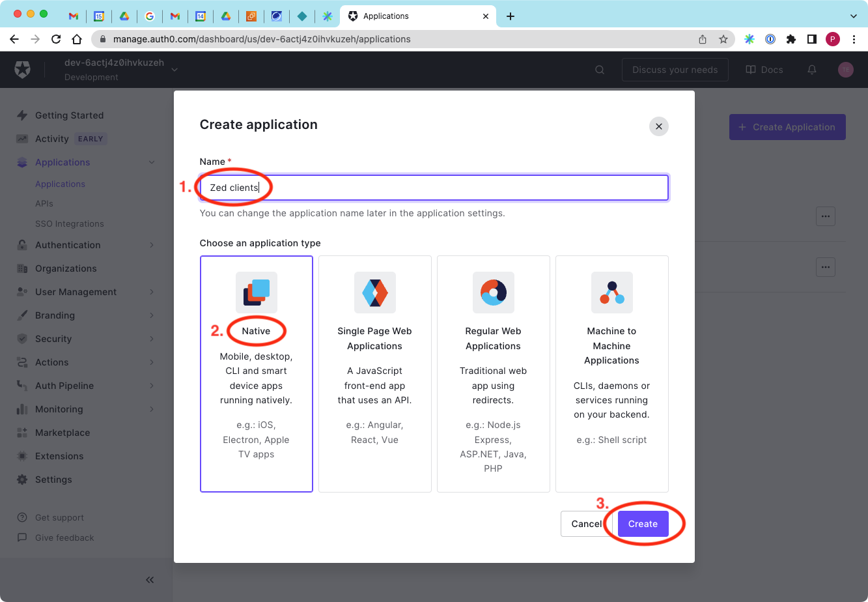Open the Docs link in header
The height and width of the screenshot is (602, 868).
(x=764, y=70)
